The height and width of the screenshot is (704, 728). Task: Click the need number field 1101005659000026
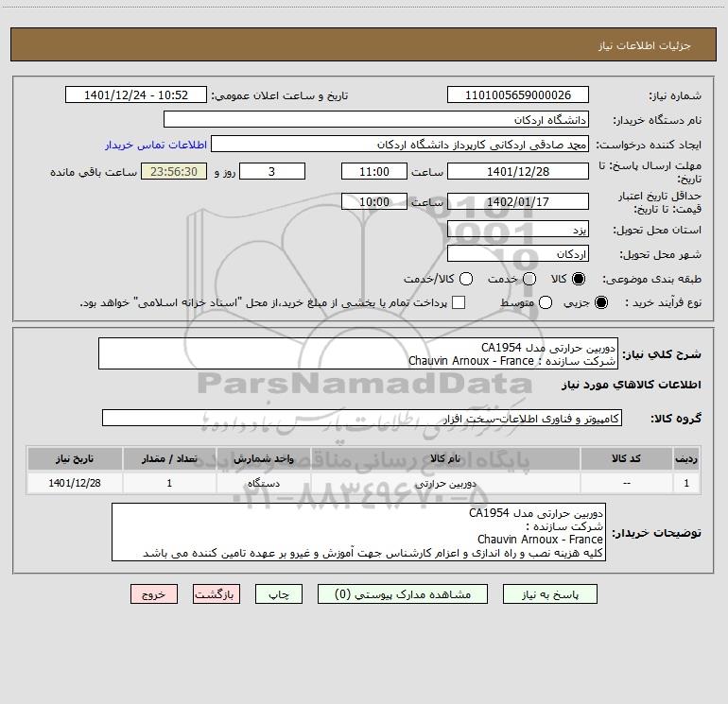tap(518, 94)
